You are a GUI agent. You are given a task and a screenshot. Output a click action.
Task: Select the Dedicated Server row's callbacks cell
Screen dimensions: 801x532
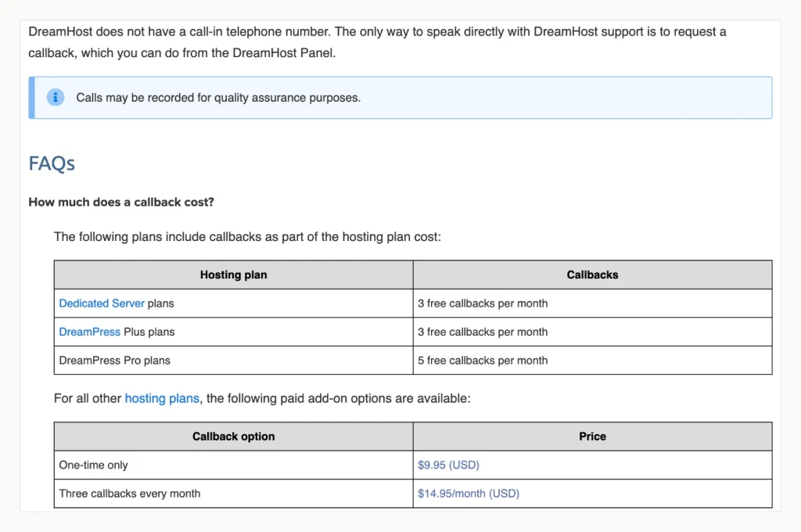pyautogui.click(x=593, y=303)
